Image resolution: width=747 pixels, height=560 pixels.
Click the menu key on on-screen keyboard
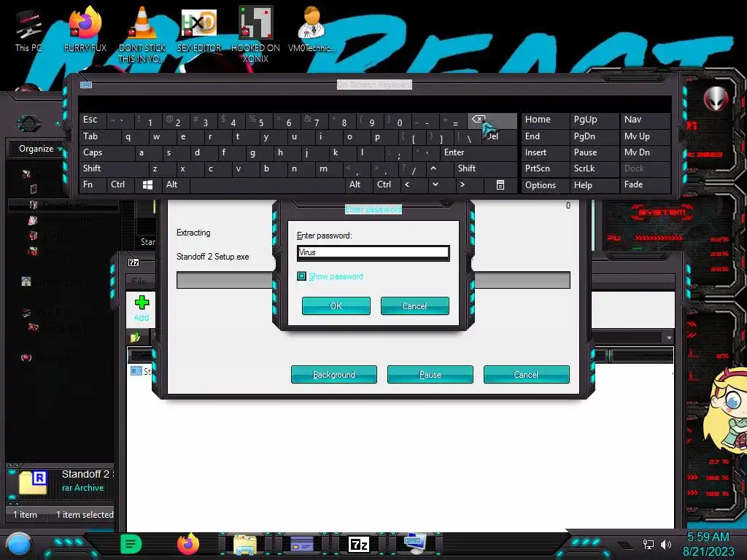click(x=500, y=184)
